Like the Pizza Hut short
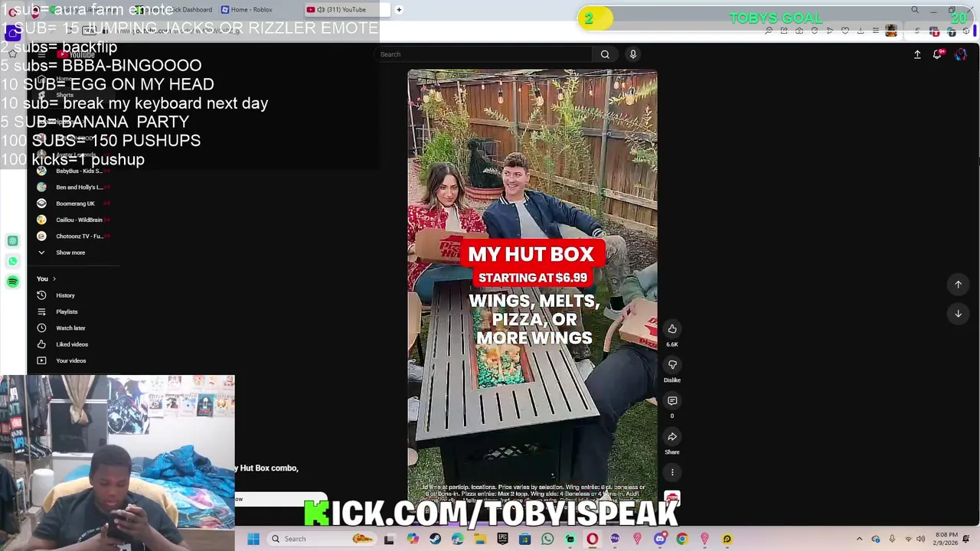 672,329
